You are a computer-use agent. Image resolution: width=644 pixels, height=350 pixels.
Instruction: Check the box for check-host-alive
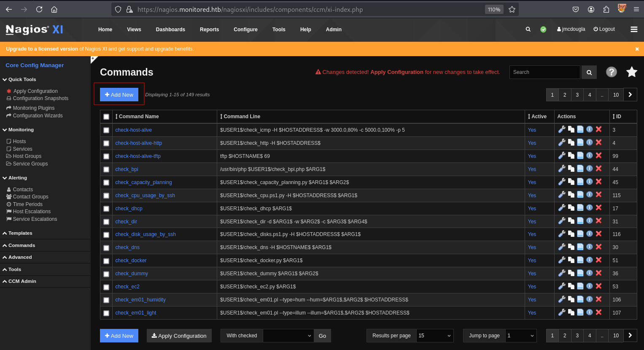click(106, 130)
